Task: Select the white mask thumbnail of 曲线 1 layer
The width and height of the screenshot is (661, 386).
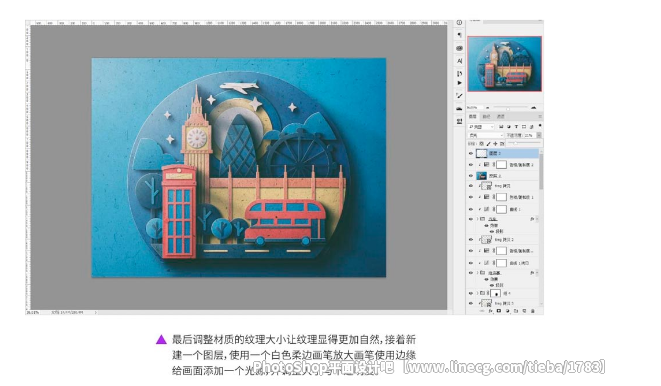Action: coord(501,209)
